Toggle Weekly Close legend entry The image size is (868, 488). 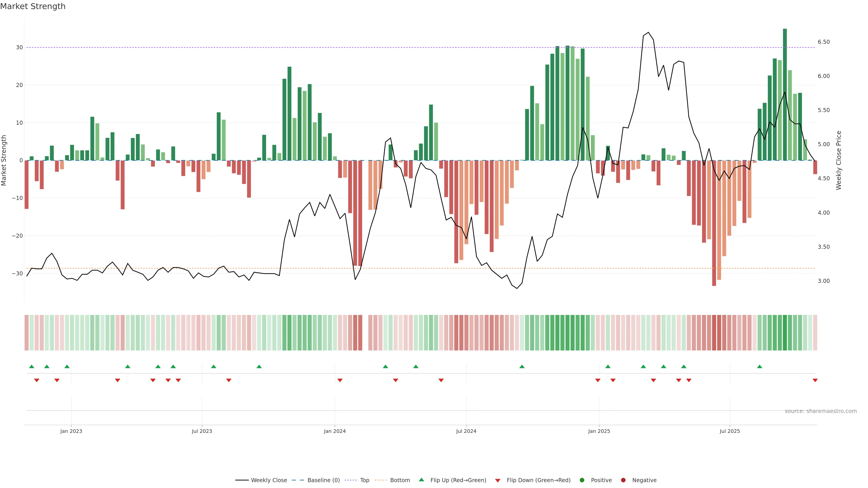[269, 480]
